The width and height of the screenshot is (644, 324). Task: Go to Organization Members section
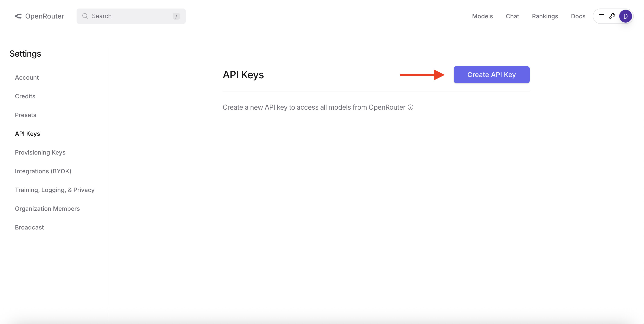(x=47, y=209)
